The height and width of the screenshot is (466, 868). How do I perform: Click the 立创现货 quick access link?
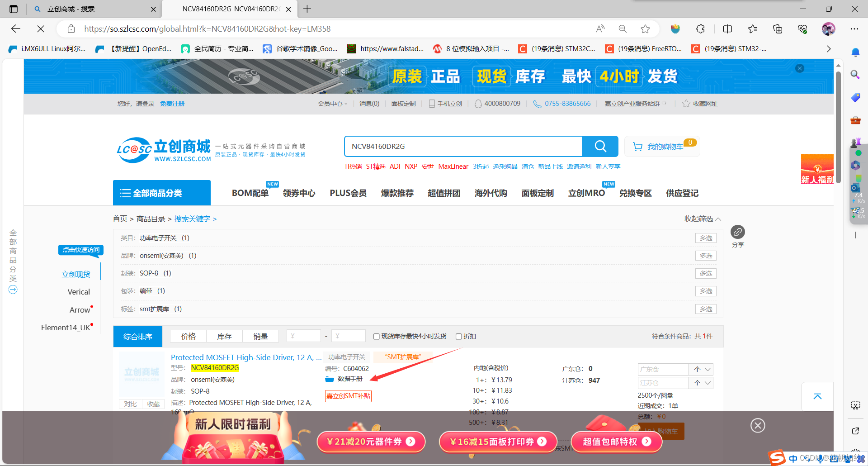click(x=76, y=274)
